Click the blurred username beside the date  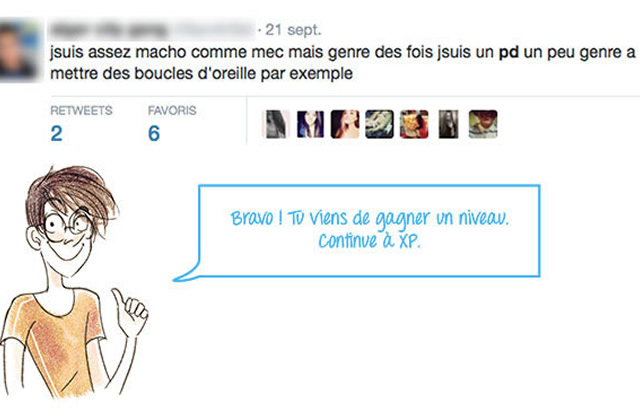coord(152,29)
